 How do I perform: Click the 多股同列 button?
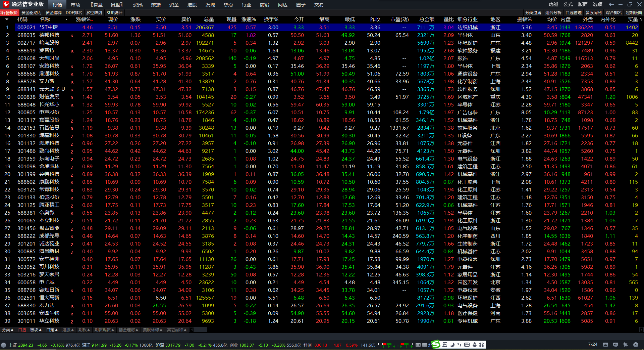click(x=594, y=13)
